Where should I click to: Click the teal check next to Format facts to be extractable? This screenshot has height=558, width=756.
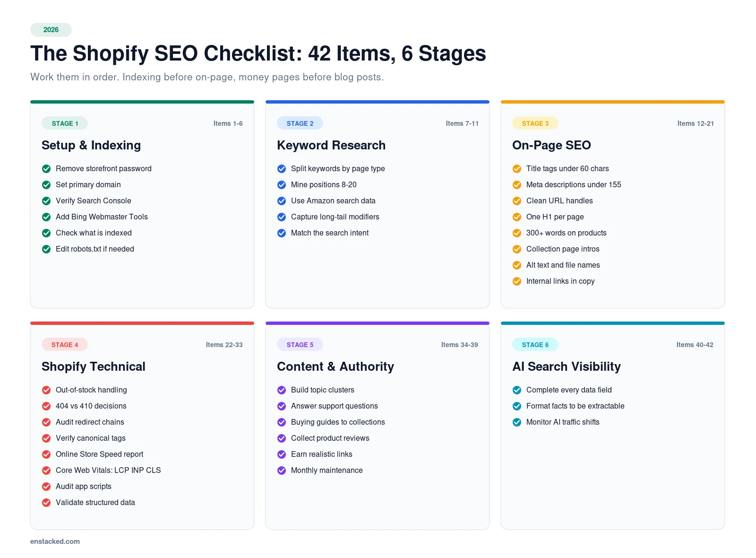517,406
